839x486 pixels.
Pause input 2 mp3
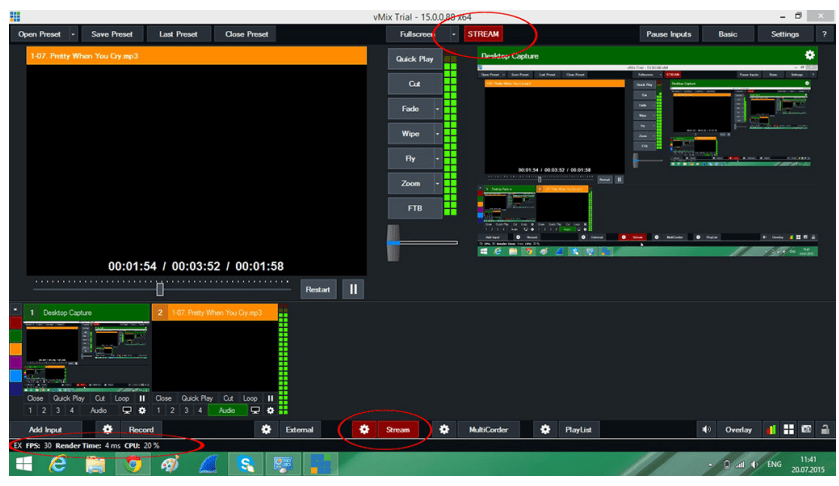click(x=270, y=398)
